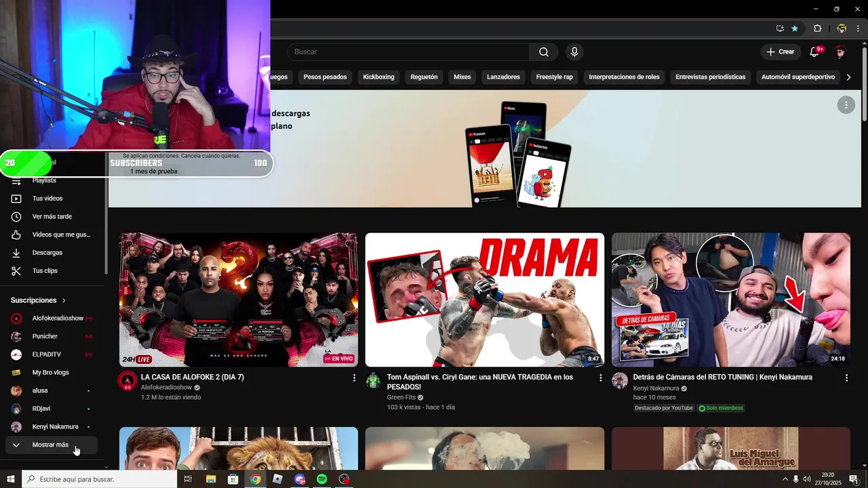Select the Mixes chip

pyautogui.click(x=462, y=77)
